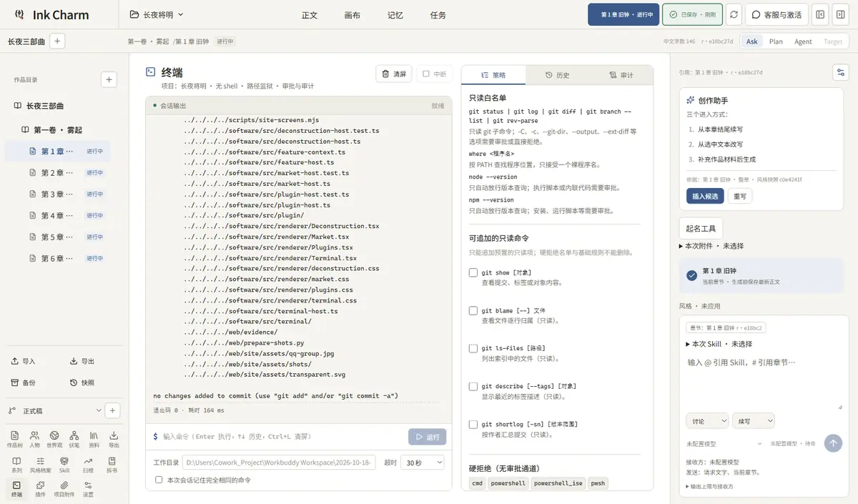Click the refresh sync icon in the top bar
The width and height of the screenshot is (858, 504).
coord(734,14)
